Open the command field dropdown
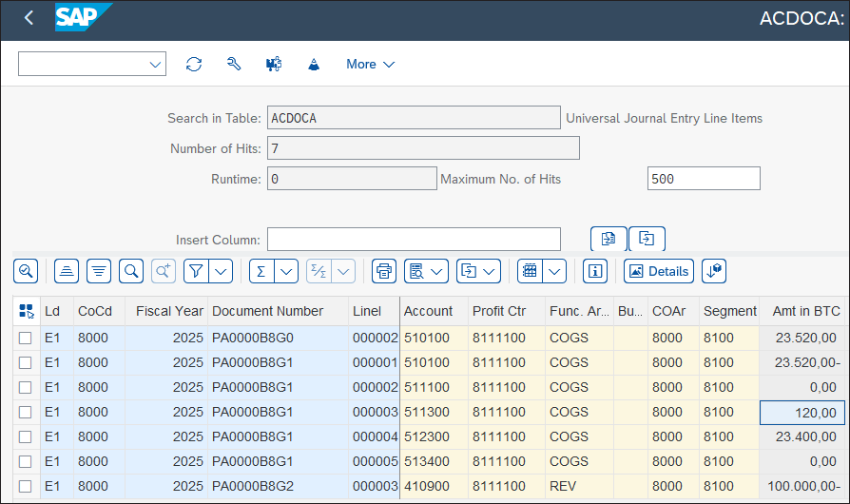 click(x=155, y=64)
